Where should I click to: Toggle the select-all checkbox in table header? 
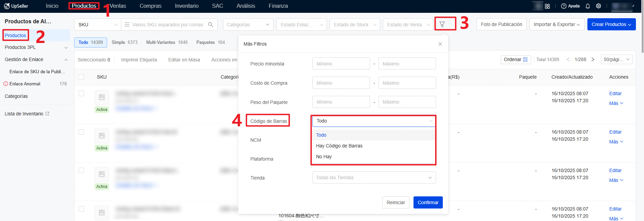(x=81, y=77)
